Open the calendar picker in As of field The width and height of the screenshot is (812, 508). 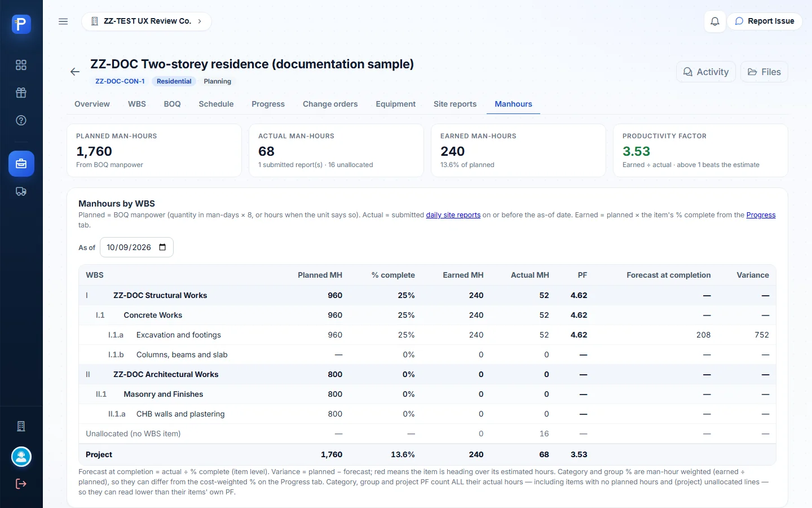(162, 247)
